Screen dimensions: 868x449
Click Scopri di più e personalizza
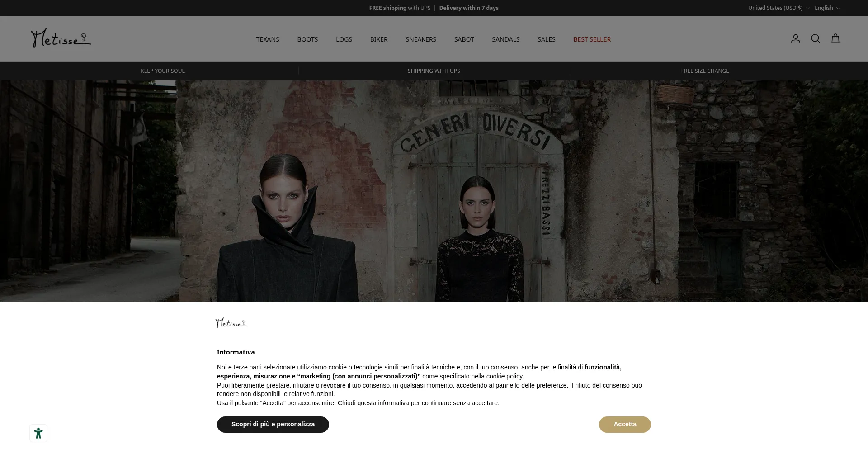273,424
